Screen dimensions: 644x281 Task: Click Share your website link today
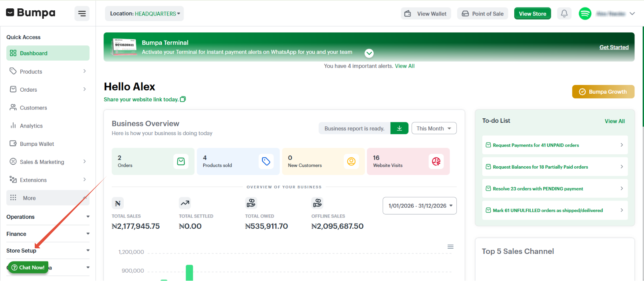coord(141,99)
